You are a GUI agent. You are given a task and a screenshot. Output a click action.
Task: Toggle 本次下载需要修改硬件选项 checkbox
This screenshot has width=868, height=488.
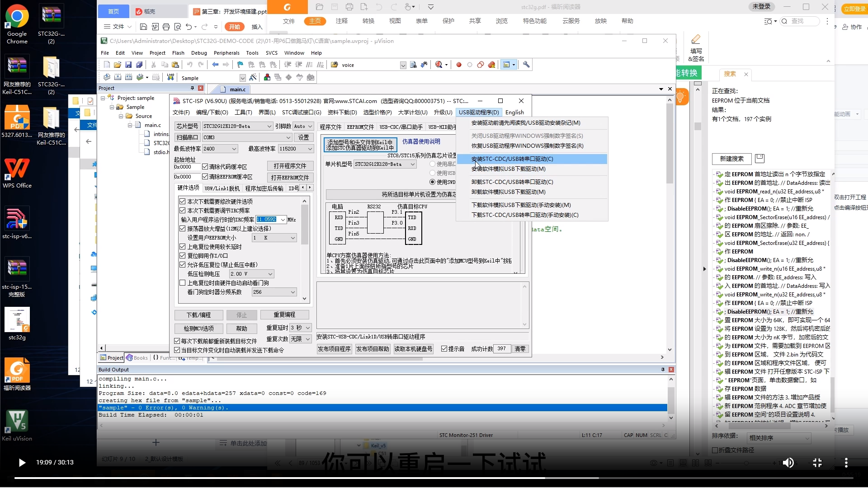(x=183, y=201)
